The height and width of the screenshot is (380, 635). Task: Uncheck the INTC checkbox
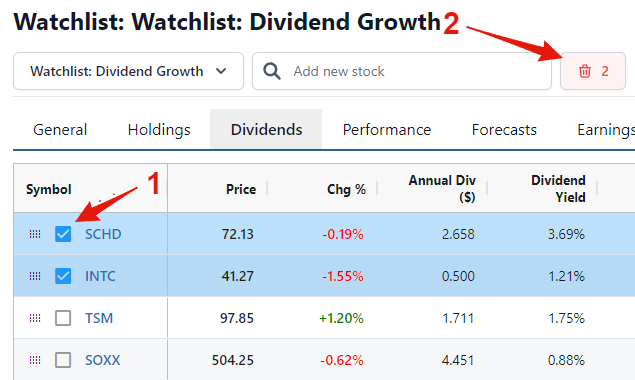[63, 276]
